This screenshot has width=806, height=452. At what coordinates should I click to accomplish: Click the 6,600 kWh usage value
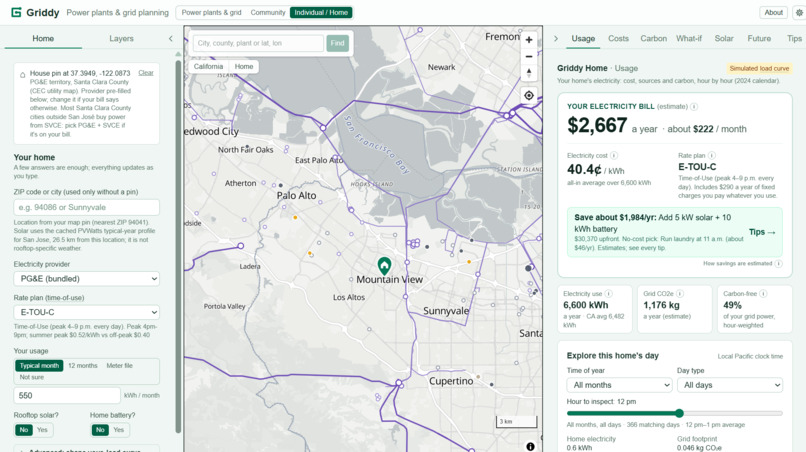[585, 305]
